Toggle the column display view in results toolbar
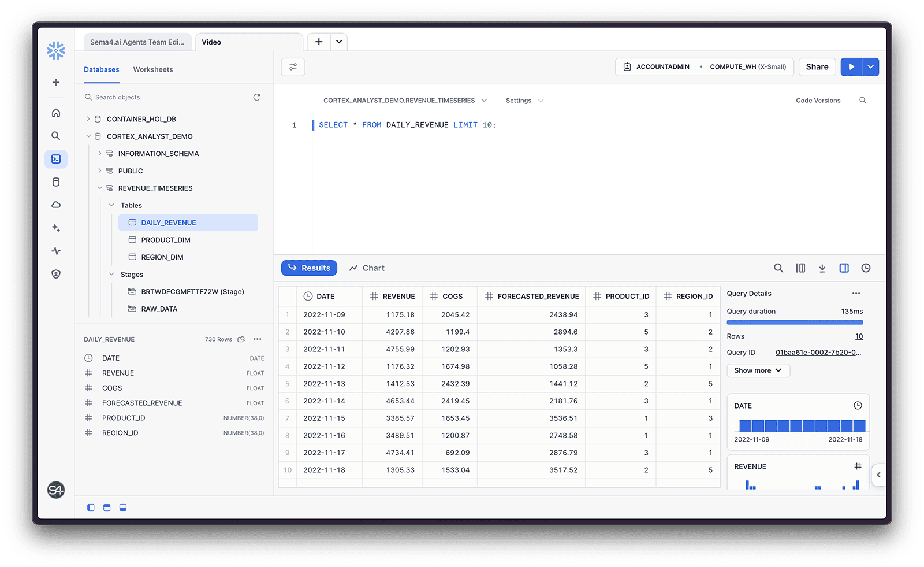 click(800, 268)
